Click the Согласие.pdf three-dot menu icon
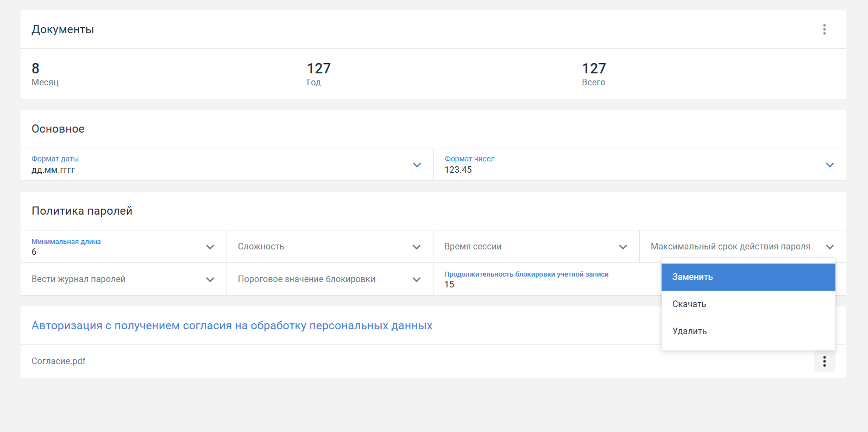The height and width of the screenshot is (432, 868). pyautogui.click(x=824, y=361)
